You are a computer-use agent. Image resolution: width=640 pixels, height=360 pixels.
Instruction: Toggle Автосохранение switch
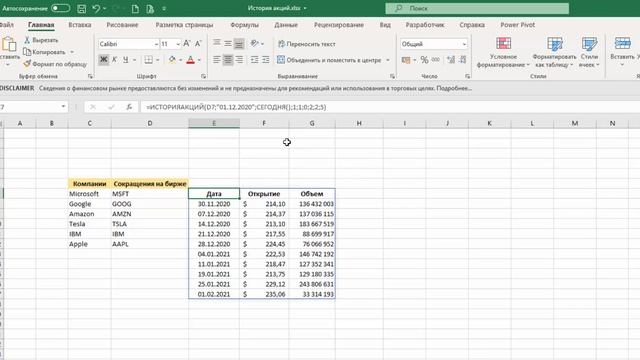(60, 8)
